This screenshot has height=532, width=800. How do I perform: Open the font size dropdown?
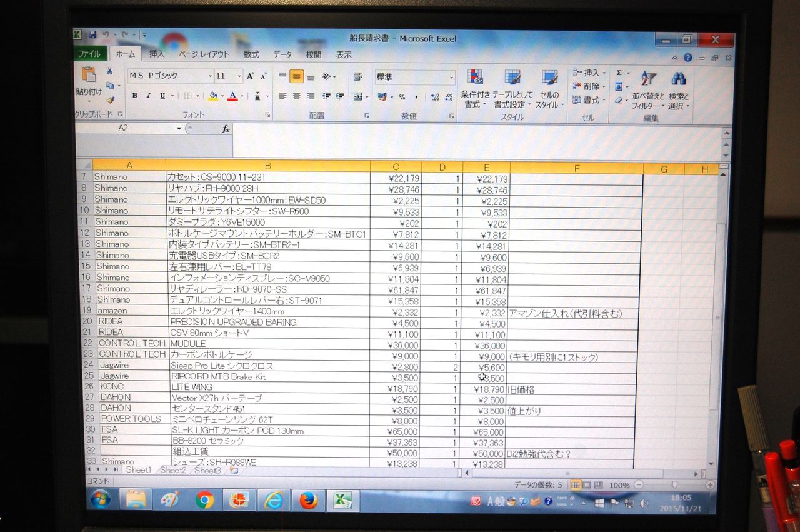tap(239, 76)
